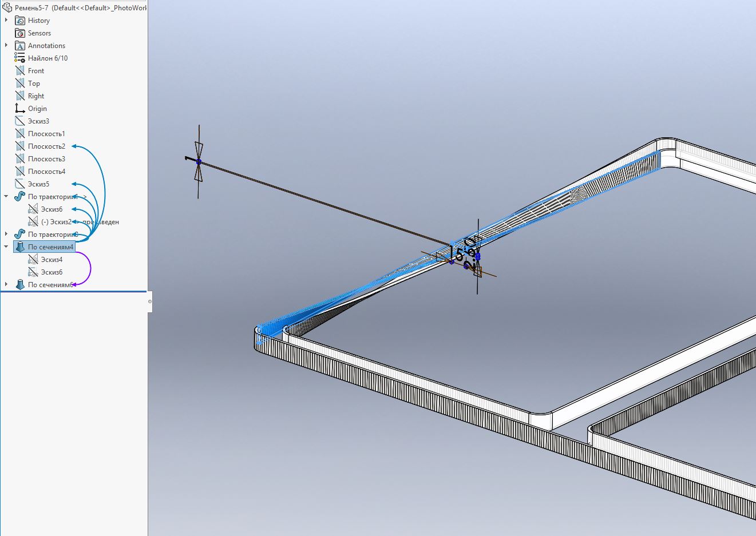Viewport: 756px width, 536px height.
Task: Collapse the expanded По траектории sweep feature
Action: [x=6, y=197]
